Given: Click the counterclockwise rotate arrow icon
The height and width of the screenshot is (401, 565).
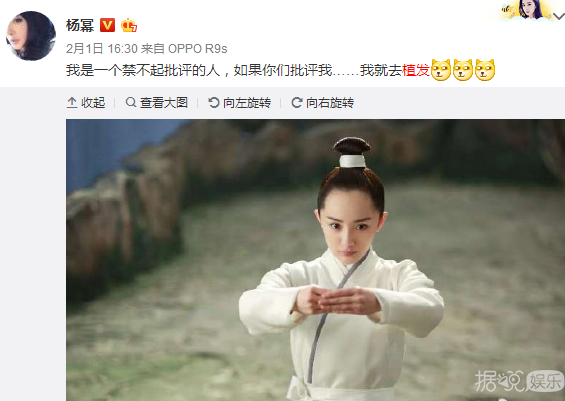Looking at the screenshot, I should (214, 103).
